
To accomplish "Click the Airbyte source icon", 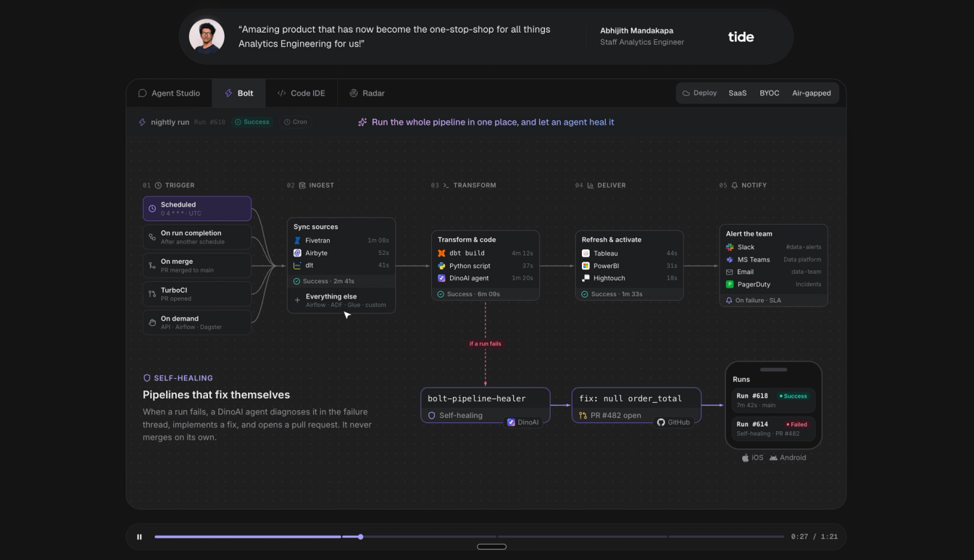I will [x=297, y=253].
